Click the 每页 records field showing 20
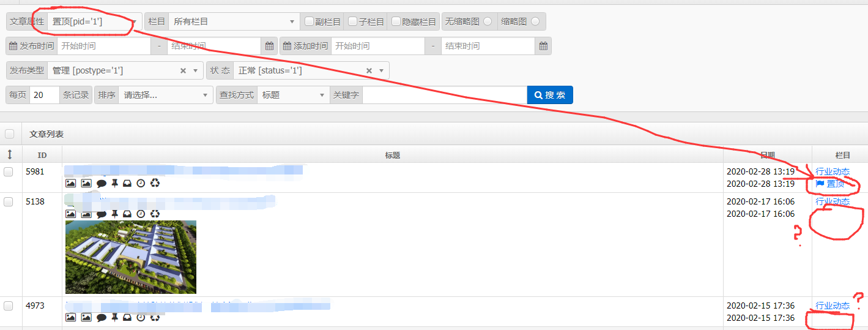This screenshot has width=868, height=330. pos(44,95)
